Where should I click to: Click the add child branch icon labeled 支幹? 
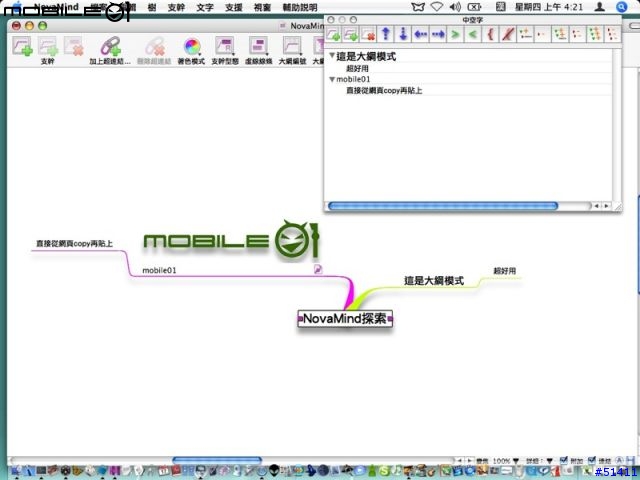click(48, 46)
